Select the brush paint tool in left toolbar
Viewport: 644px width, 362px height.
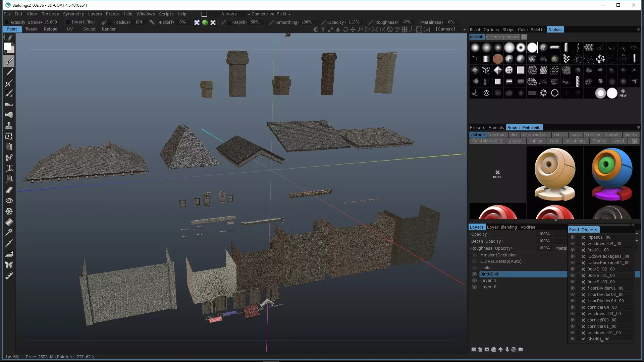[x=9, y=61]
